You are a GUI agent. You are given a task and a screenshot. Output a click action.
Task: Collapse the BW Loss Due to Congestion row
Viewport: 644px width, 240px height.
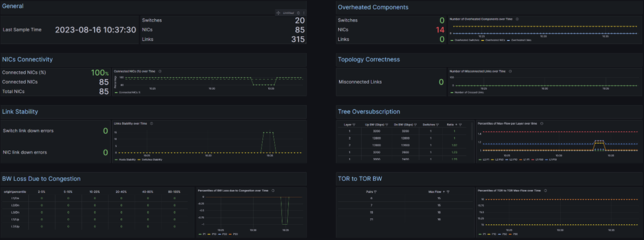click(41, 179)
